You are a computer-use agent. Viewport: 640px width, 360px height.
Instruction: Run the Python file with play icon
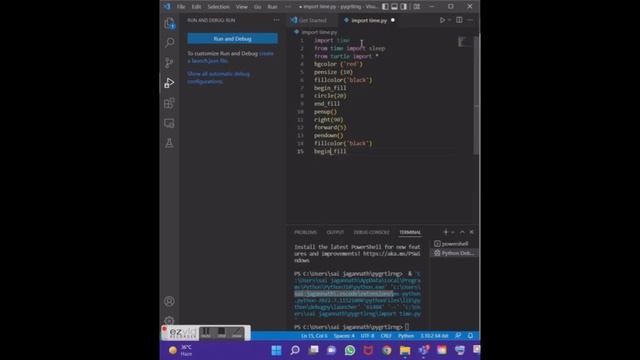442,20
